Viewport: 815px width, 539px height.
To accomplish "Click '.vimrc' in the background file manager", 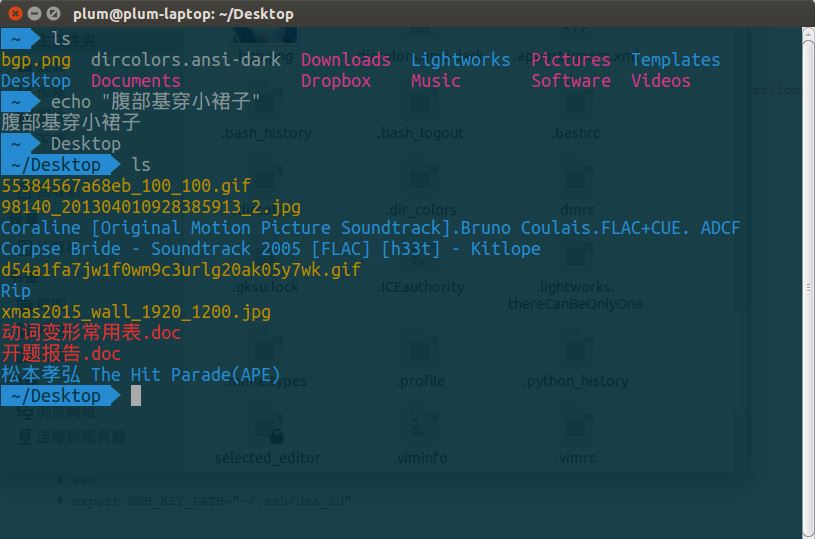I will point(575,458).
